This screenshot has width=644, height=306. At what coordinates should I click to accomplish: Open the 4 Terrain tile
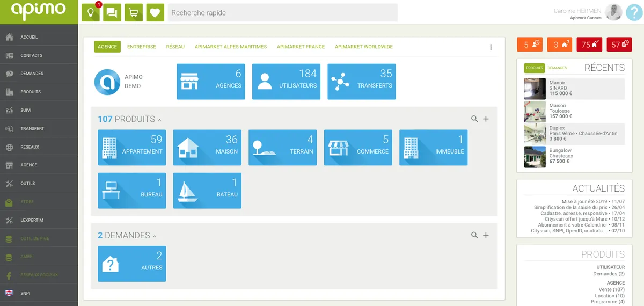tap(282, 147)
